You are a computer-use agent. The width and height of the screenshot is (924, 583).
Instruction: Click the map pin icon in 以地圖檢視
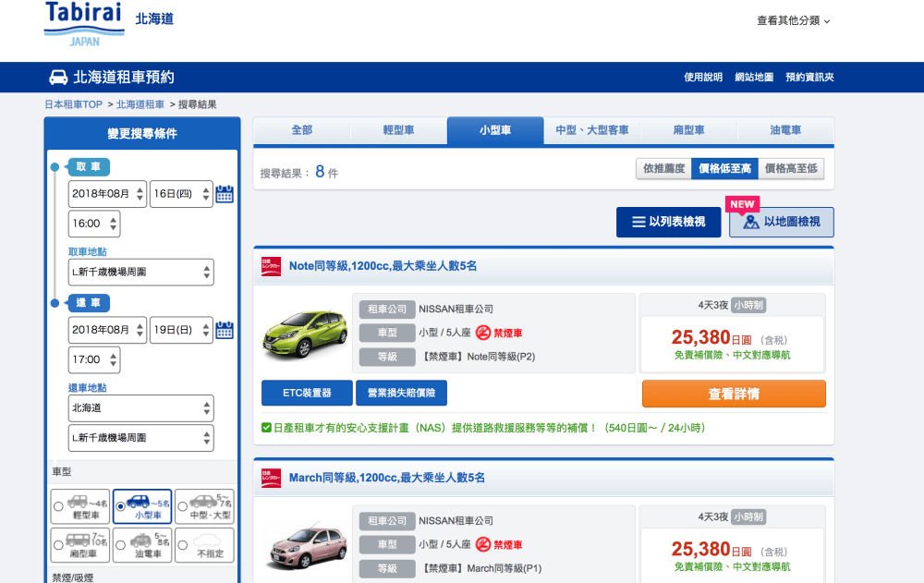[x=750, y=222]
